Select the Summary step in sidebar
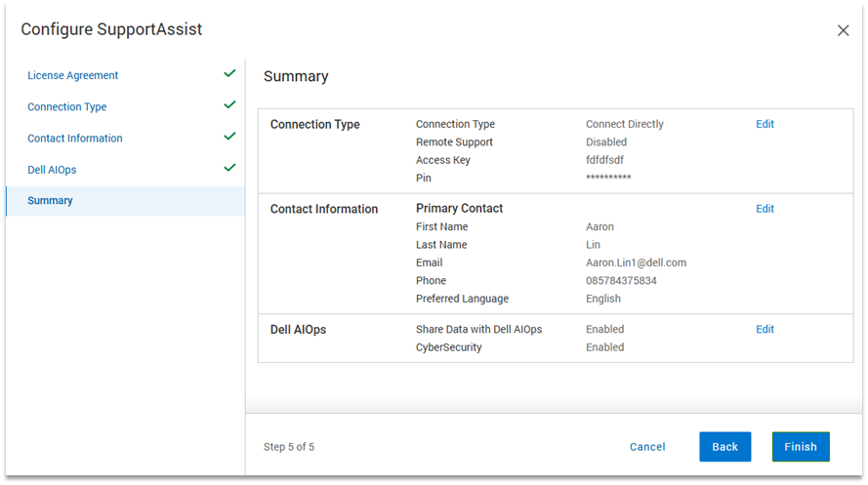Image resolution: width=868 pixels, height=485 pixels. tap(125, 201)
